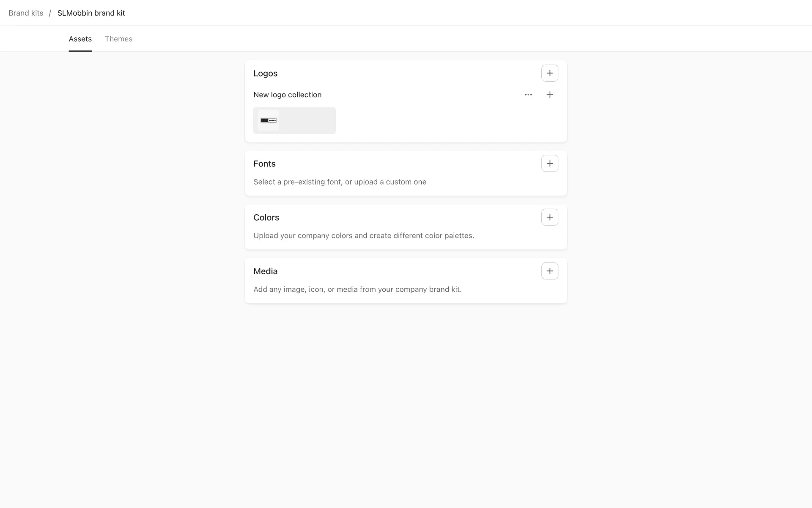Click the plus button in Fonts section

549,163
